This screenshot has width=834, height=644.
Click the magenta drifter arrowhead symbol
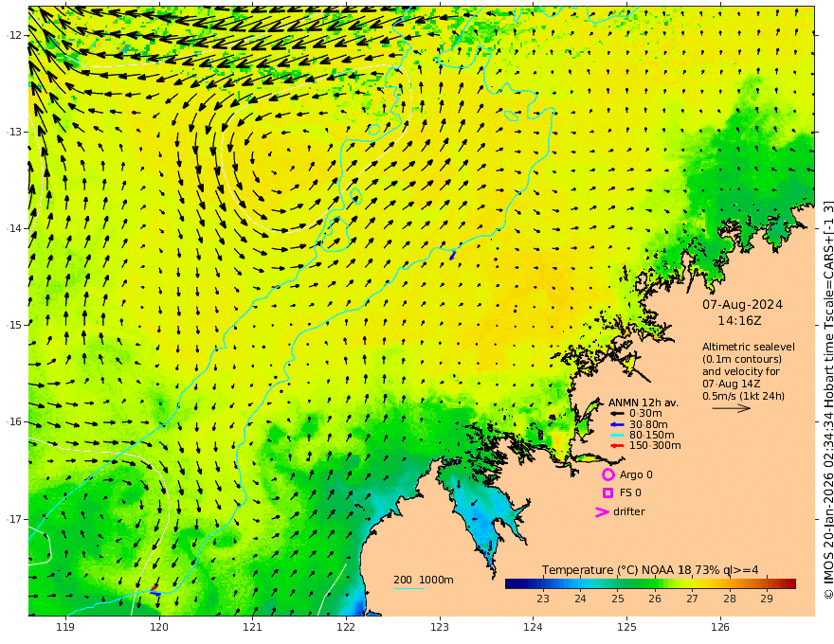pyautogui.click(x=602, y=511)
